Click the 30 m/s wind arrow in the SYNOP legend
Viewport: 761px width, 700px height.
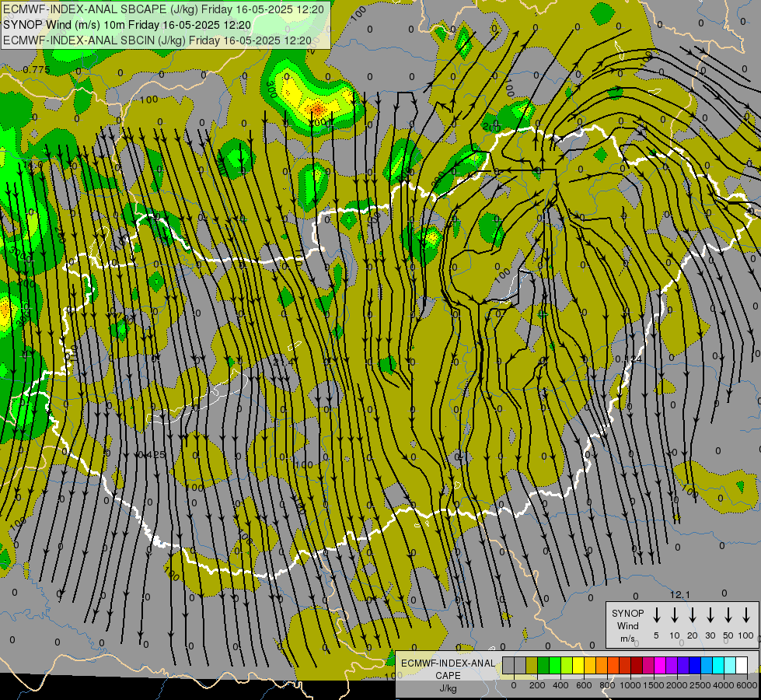click(710, 615)
